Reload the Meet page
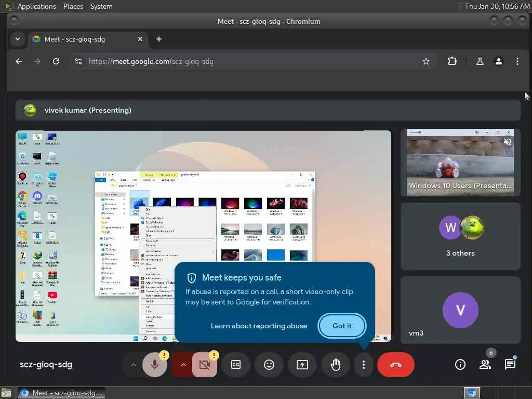532x399 pixels. [56, 61]
